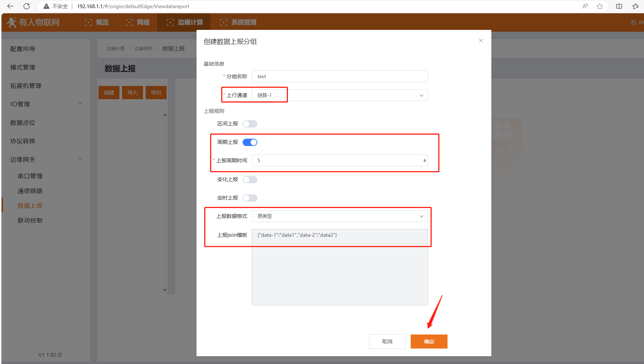Expand the 上报数据格式 dropdown

click(339, 216)
